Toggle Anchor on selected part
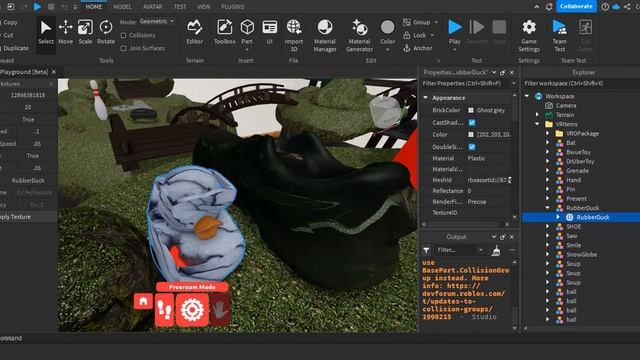This screenshot has width=640, height=360. click(x=418, y=48)
